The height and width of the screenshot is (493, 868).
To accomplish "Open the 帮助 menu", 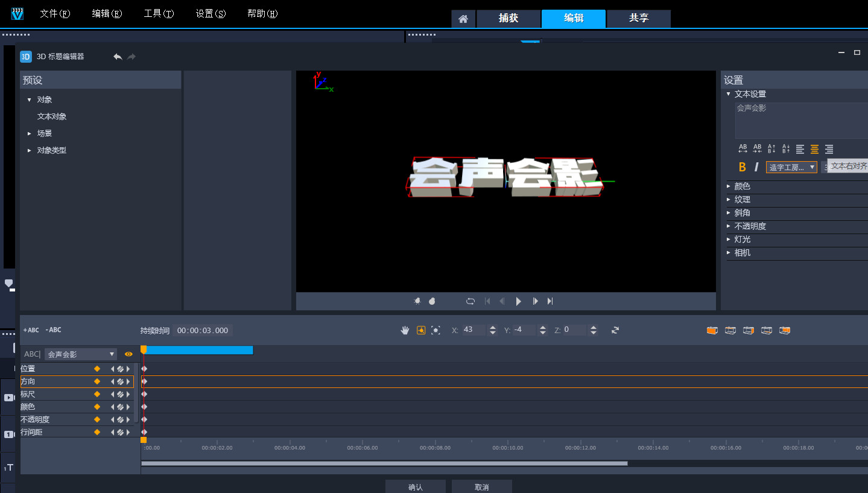I will pos(262,14).
